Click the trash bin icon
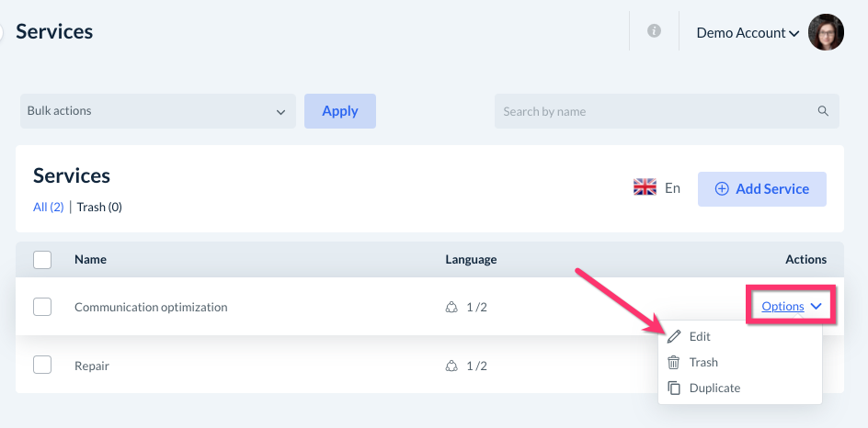The width and height of the screenshot is (868, 428). pos(674,363)
